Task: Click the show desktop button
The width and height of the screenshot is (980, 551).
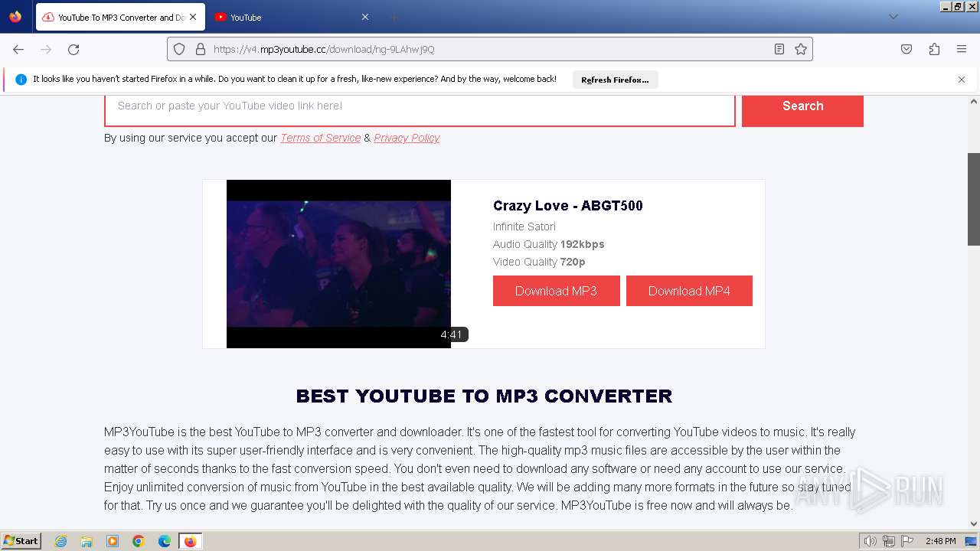Action: point(971,541)
